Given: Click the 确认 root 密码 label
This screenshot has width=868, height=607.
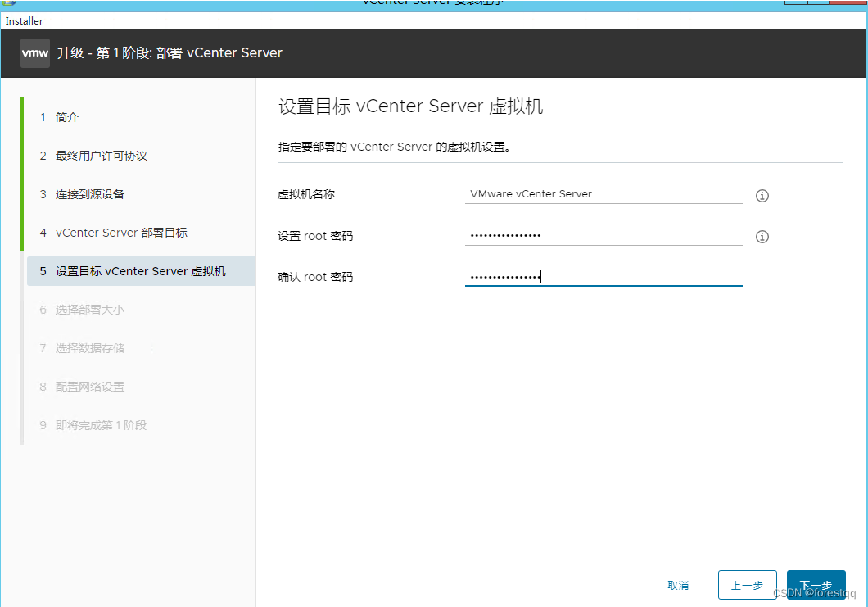Looking at the screenshot, I should pyautogui.click(x=315, y=276).
